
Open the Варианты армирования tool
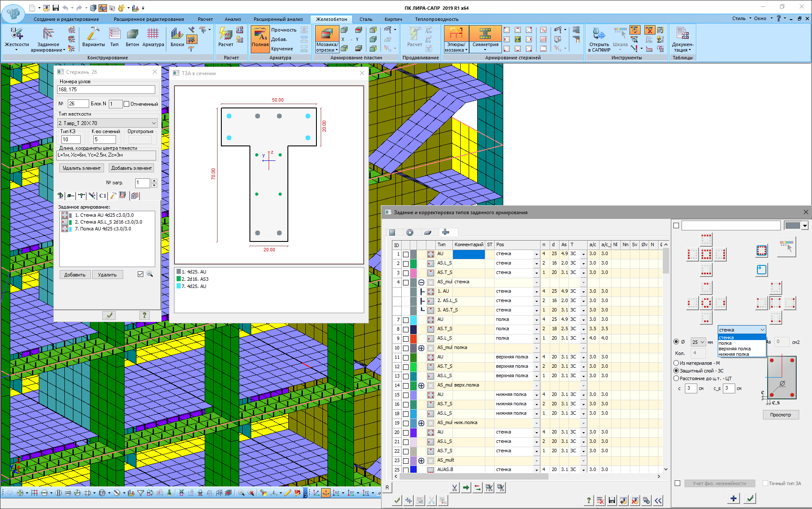point(93,38)
